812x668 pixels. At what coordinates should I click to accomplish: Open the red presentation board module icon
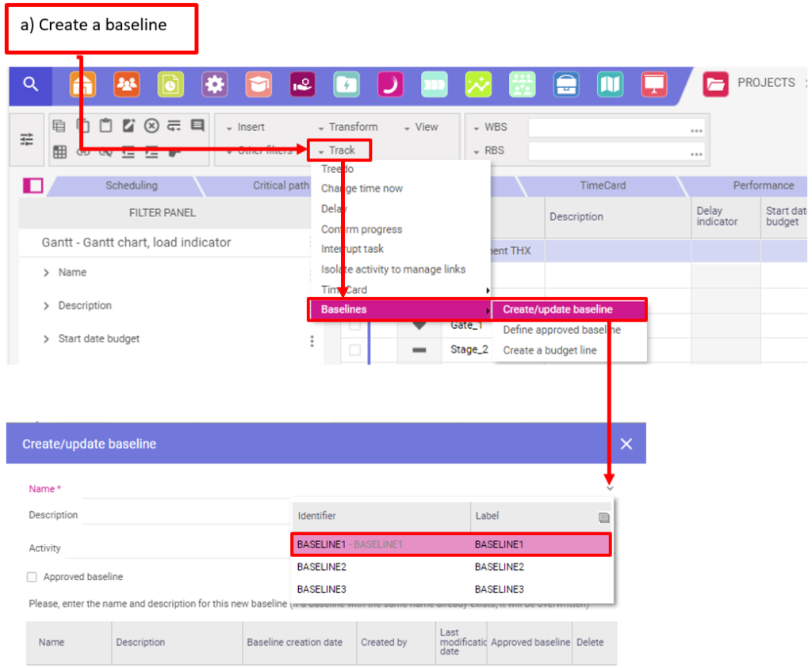(653, 85)
